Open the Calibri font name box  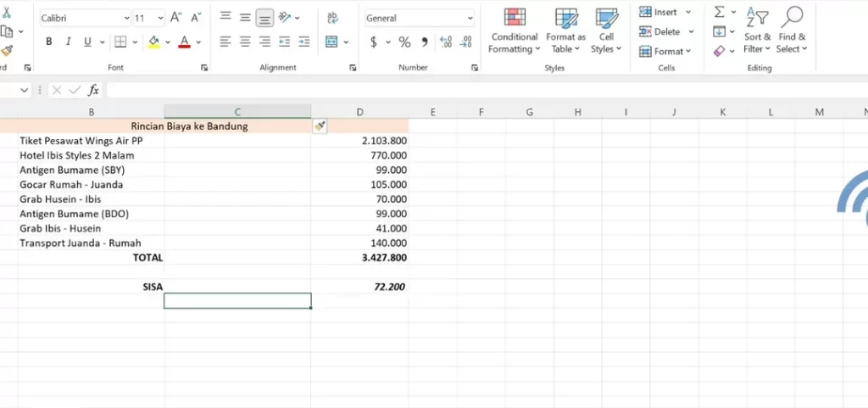click(x=85, y=19)
